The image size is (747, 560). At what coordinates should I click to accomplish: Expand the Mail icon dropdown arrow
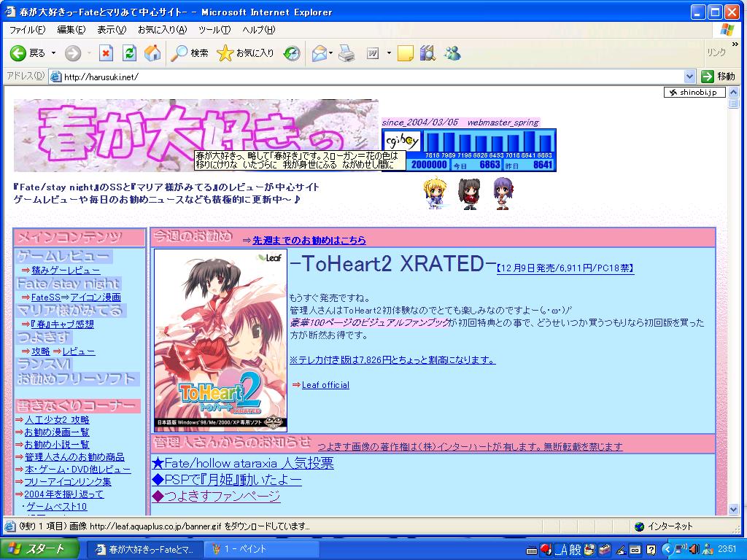tap(330, 52)
